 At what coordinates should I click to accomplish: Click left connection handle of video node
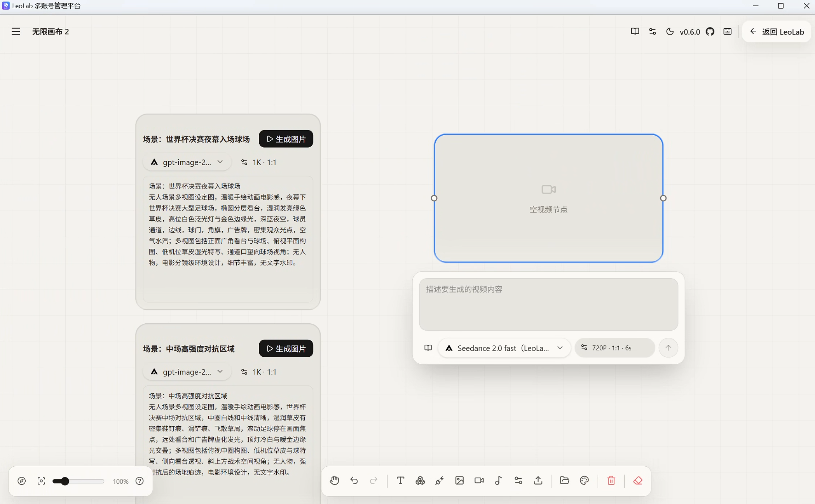[x=434, y=198]
